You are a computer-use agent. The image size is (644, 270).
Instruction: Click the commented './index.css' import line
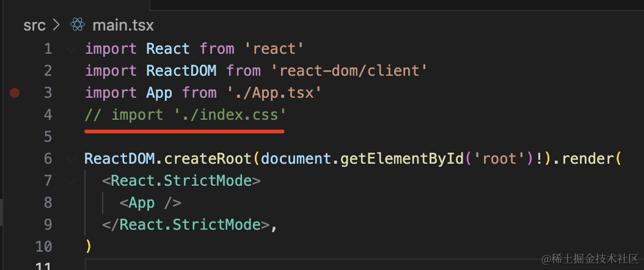(x=185, y=115)
